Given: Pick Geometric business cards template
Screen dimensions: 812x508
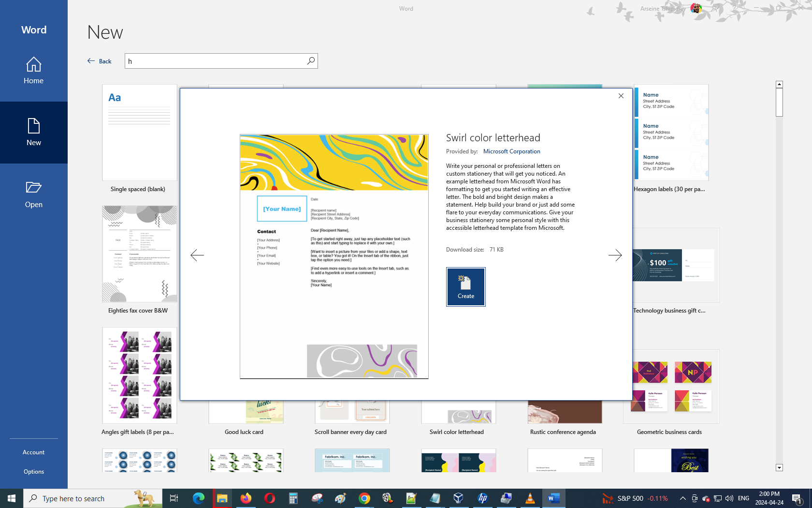Looking at the screenshot, I should click(x=671, y=387).
